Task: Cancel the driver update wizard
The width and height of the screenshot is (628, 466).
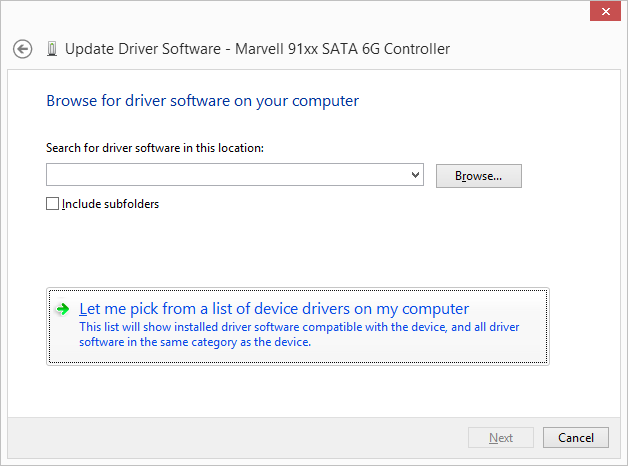Action: point(576,438)
